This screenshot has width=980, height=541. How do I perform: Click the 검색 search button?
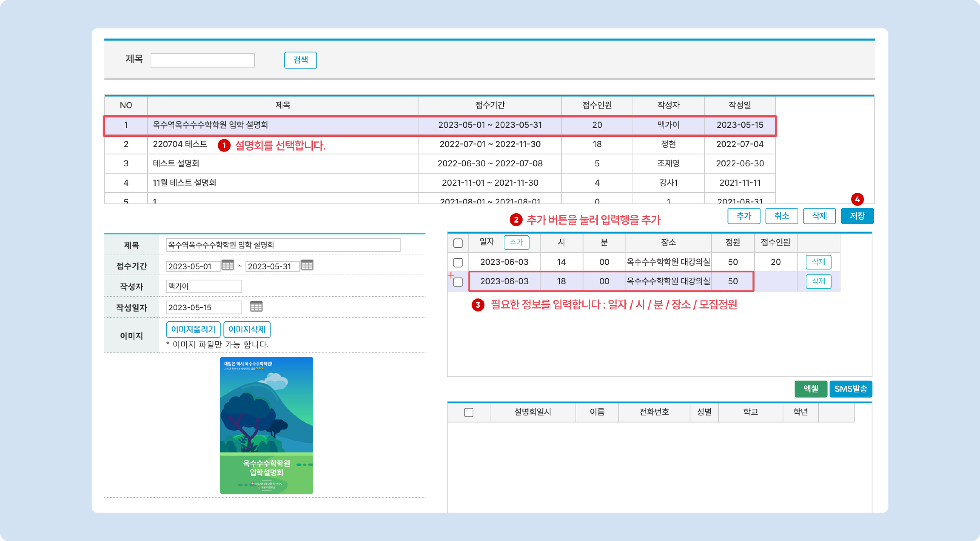click(300, 60)
